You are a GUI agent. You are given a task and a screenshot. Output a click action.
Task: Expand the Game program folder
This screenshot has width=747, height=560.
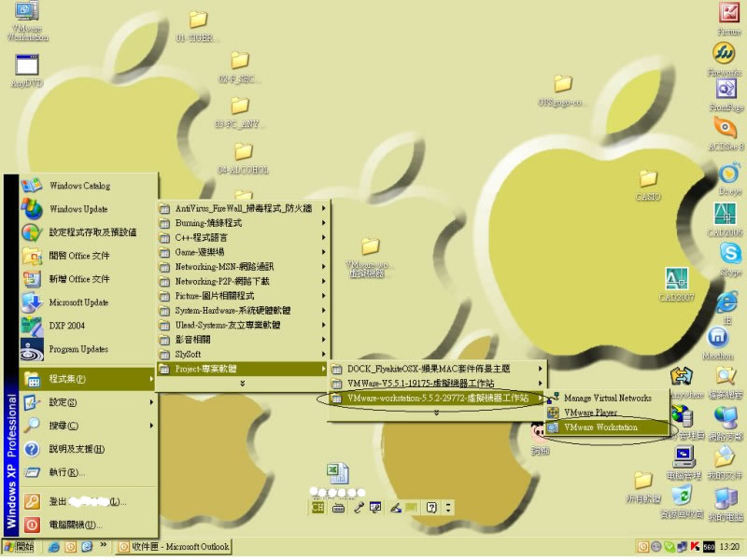pos(243,252)
